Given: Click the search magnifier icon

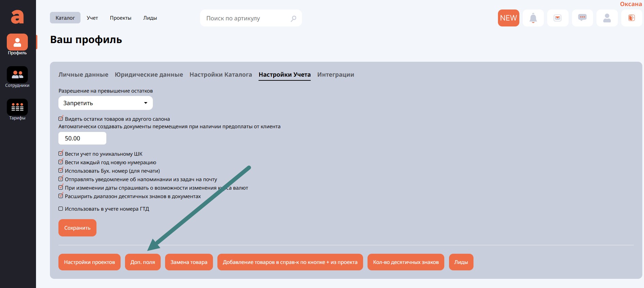Looking at the screenshot, I should point(293,18).
